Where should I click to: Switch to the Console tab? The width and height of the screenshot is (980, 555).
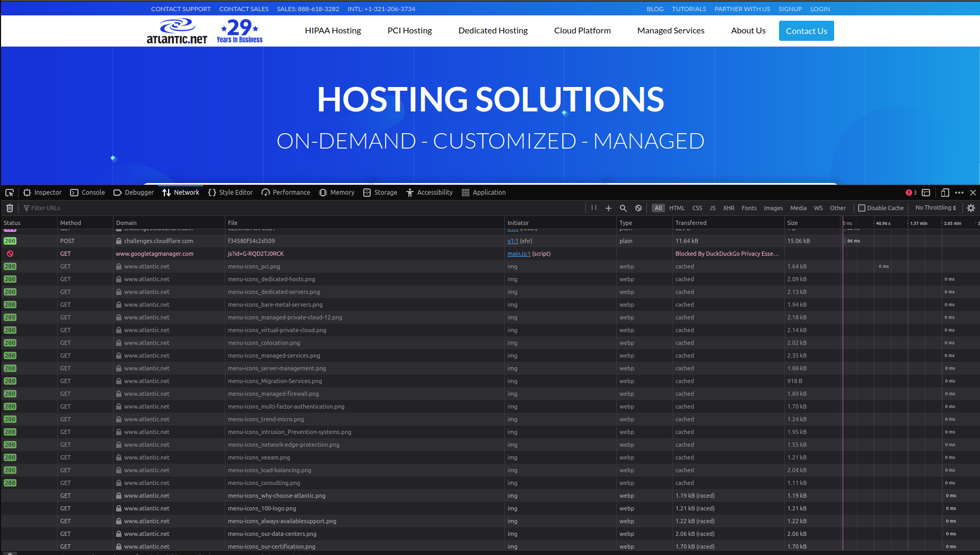[87, 193]
